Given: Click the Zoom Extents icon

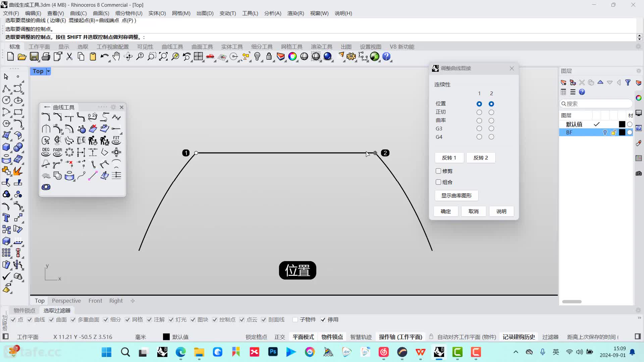Looking at the screenshot, I should click(163, 57).
